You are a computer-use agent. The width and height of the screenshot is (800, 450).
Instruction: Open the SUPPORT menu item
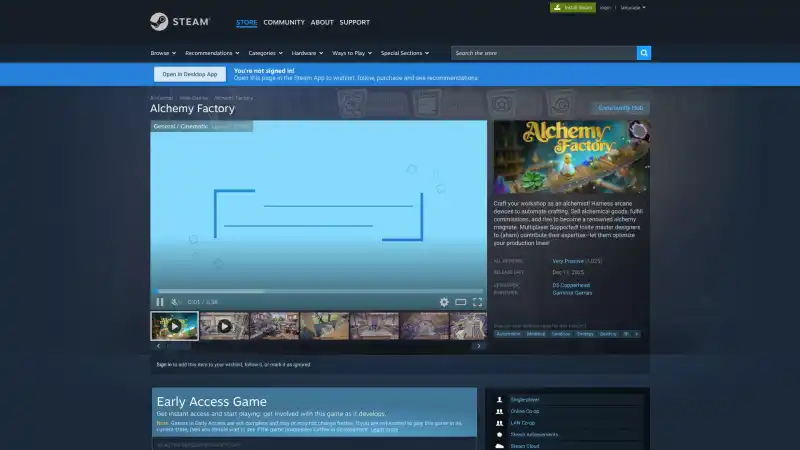354,22
